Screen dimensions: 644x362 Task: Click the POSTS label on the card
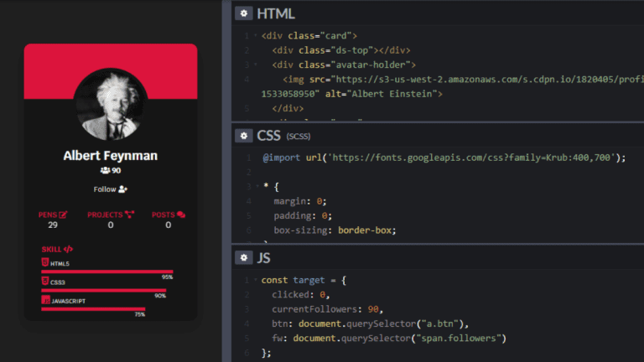[x=163, y=215]
